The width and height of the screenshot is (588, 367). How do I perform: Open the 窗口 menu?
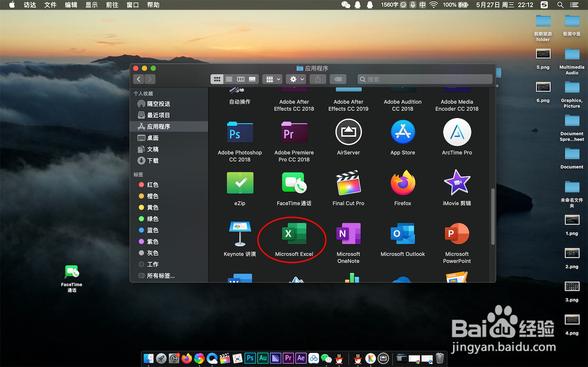click(x=133, y=5)
